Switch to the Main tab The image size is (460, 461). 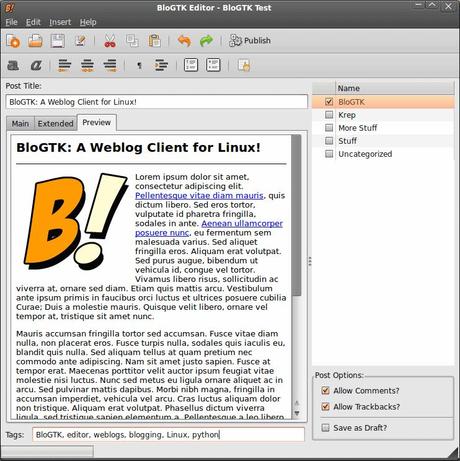[20, 124]
